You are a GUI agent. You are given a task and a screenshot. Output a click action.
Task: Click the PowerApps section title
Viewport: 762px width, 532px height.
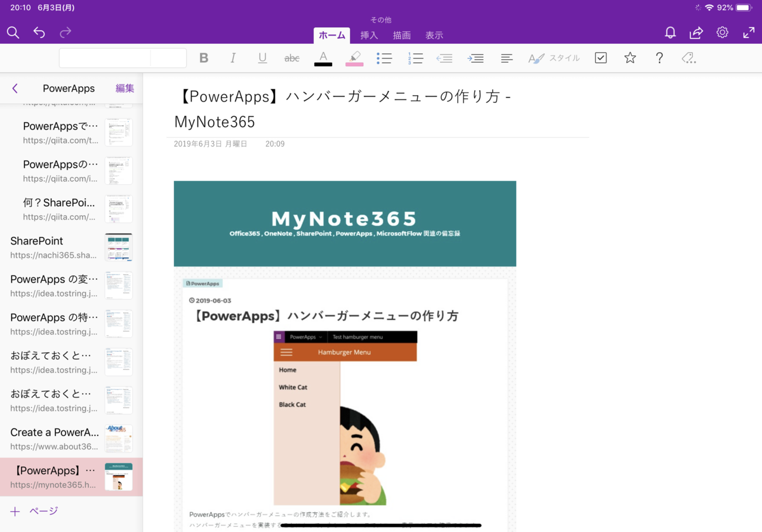69,88
